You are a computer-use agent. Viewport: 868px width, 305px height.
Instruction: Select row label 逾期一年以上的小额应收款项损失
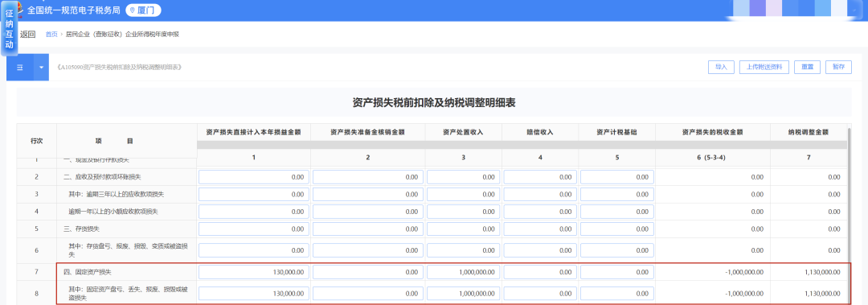[x=113, y=212]
